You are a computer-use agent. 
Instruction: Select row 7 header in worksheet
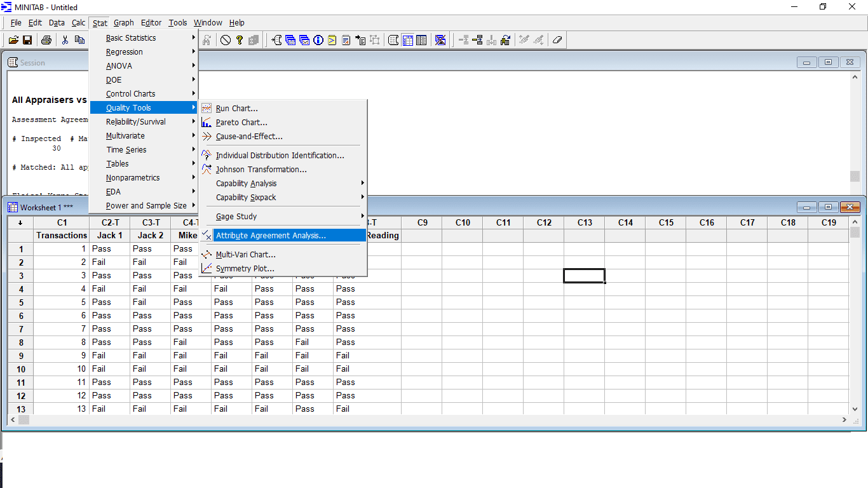click(21, 329)
